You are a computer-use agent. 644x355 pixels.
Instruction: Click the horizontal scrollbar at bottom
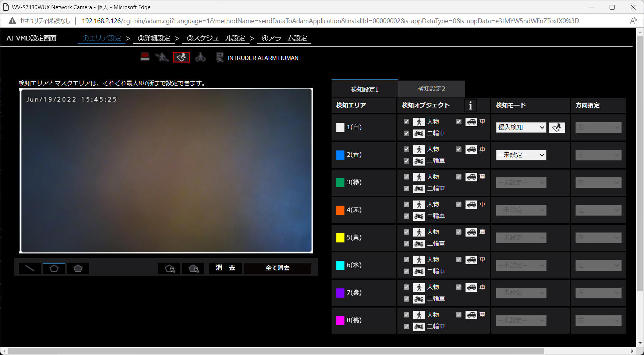276,351
